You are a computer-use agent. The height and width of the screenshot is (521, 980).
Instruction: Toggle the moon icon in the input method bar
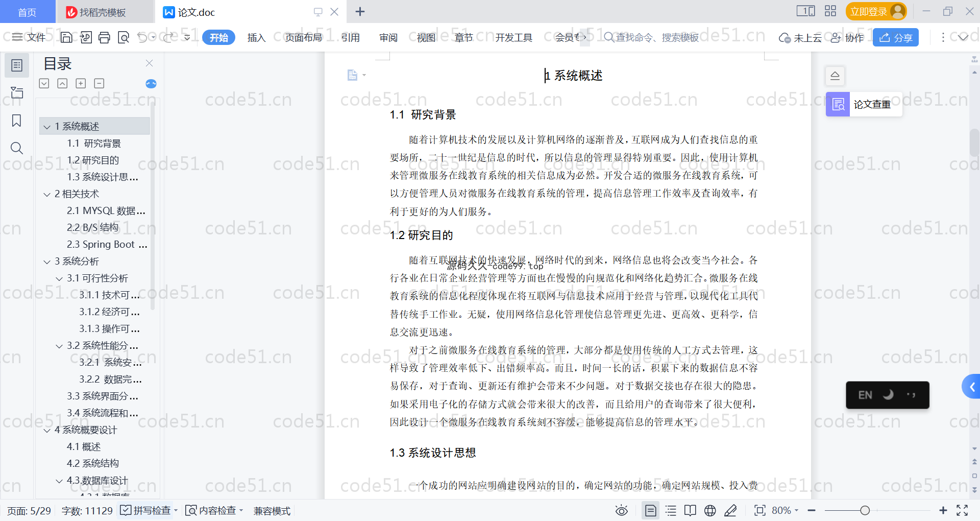coord(889,394)
